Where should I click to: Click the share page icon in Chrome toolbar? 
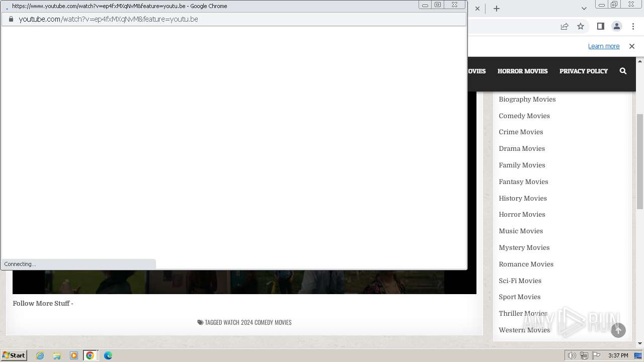(x=565, y=26)
